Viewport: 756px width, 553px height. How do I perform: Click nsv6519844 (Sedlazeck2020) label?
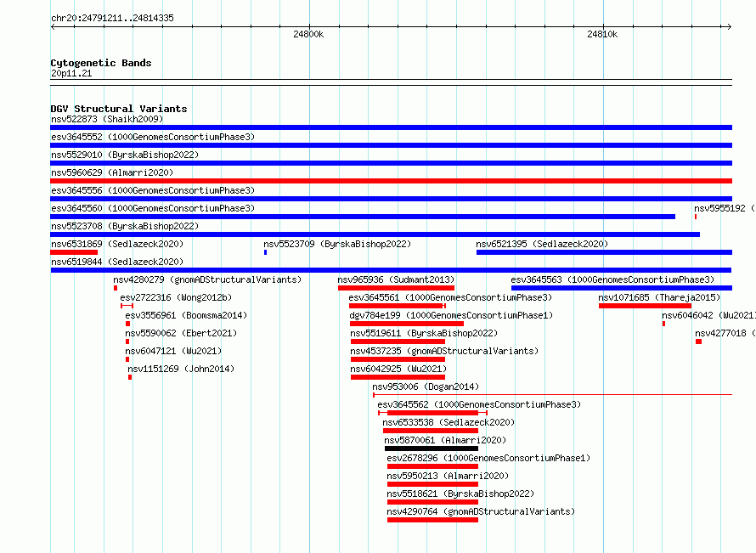point(117,262)
